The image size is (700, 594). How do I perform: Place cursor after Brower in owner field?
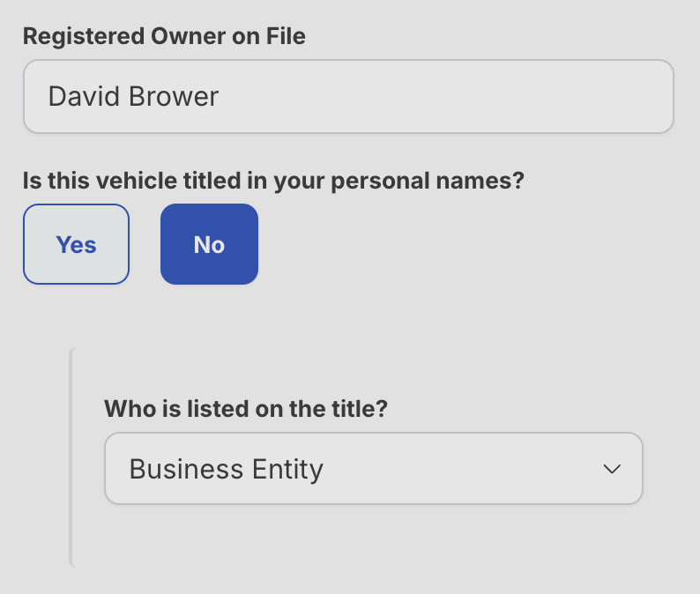coord(220,96)
